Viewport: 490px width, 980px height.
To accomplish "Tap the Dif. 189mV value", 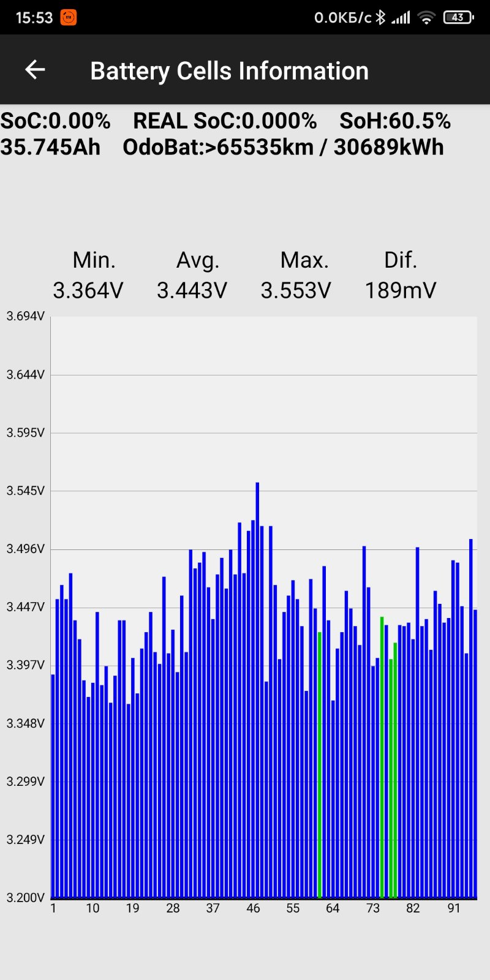I will pos(401,290).
